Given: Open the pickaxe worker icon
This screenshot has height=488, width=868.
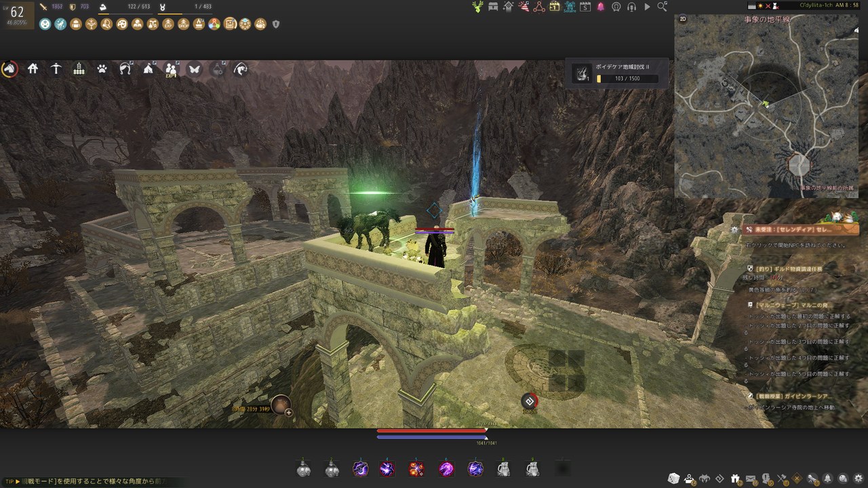Looking at the screenshot, I should pos(56,68).
